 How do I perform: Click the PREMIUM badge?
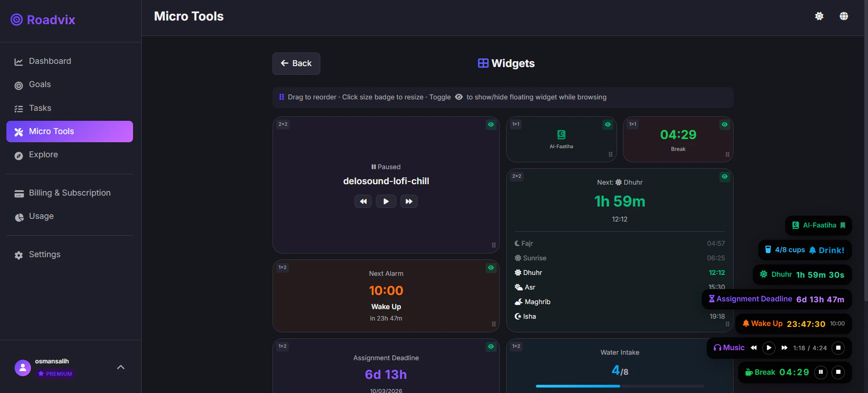point(55,374)
